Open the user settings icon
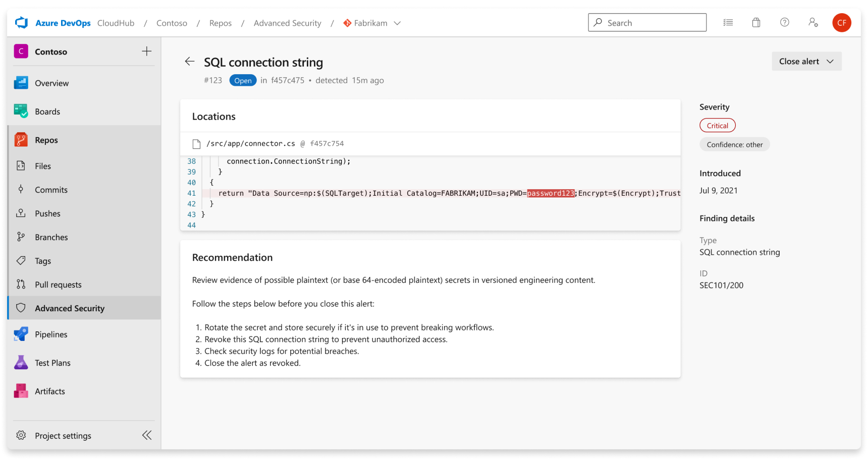868x460 pixels. coord(813,23)
